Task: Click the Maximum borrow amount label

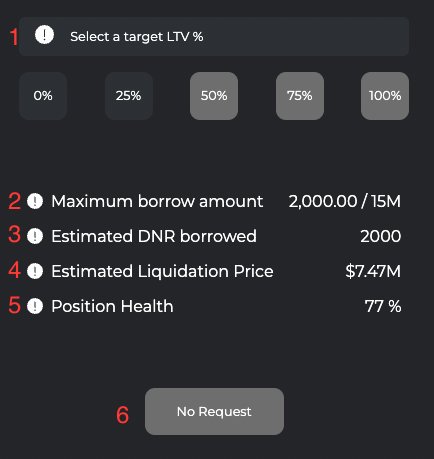Action: (157, 201)
